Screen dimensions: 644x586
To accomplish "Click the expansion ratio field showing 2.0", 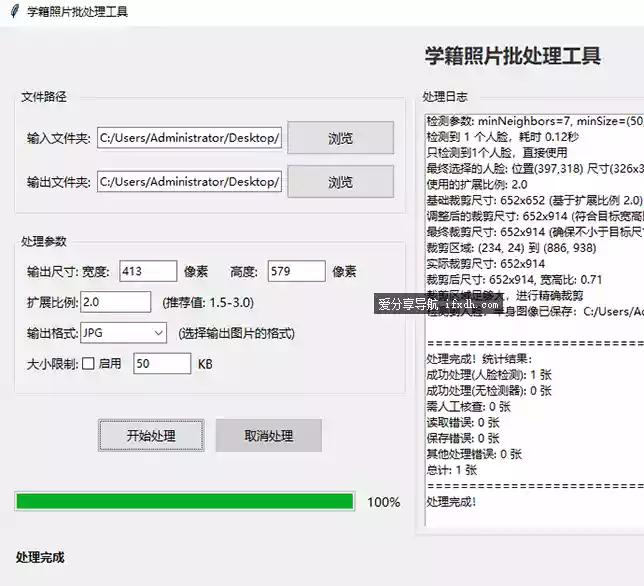I will click(116, 302).
